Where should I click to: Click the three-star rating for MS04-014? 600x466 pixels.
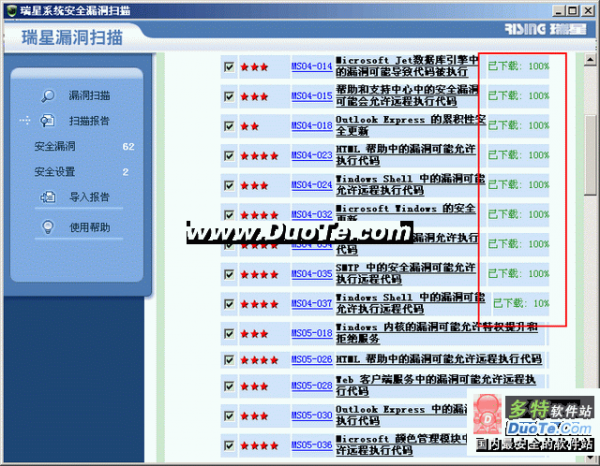tap(254, 67)
